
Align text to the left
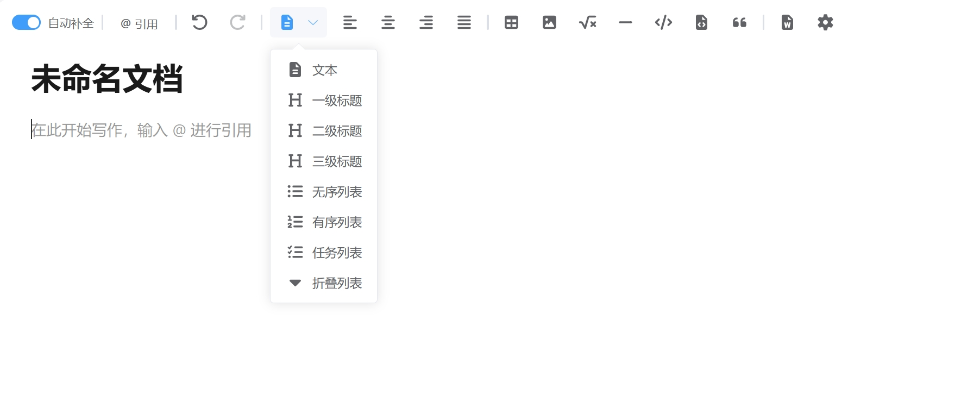[x=350, y=22]
